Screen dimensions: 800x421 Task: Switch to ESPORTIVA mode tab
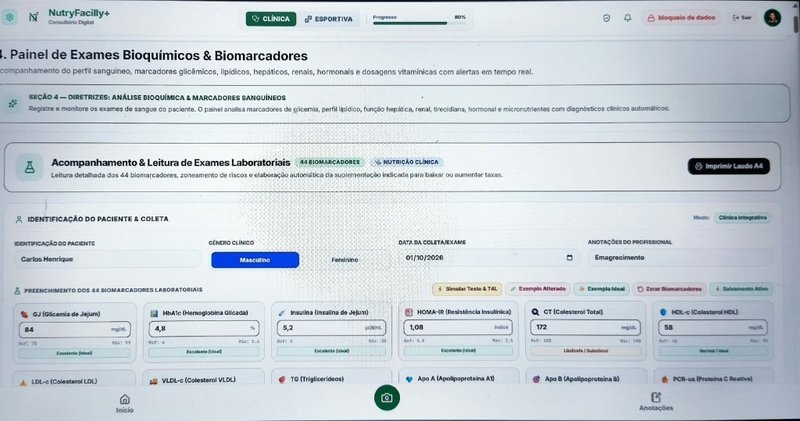329,19
